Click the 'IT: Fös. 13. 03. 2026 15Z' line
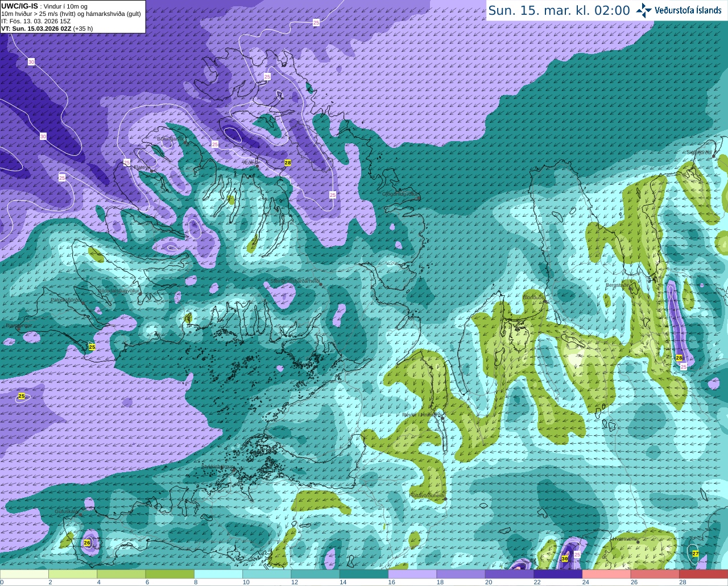The image size is (728, 586). point(36,21)
